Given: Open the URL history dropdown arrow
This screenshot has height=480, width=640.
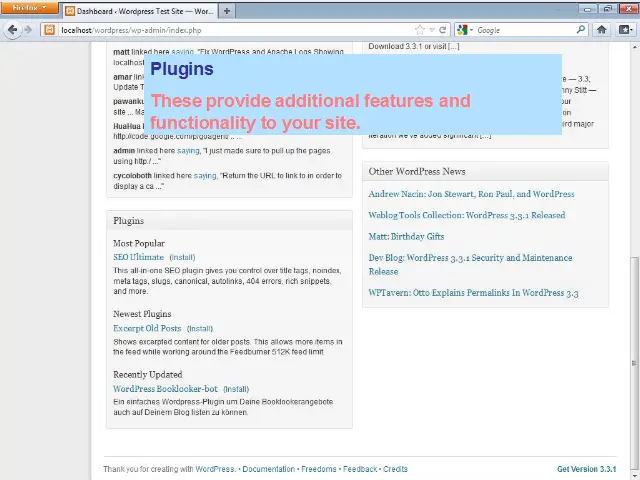Looking at the screenshot, I should pyautogui.click(x=432, y=30).
